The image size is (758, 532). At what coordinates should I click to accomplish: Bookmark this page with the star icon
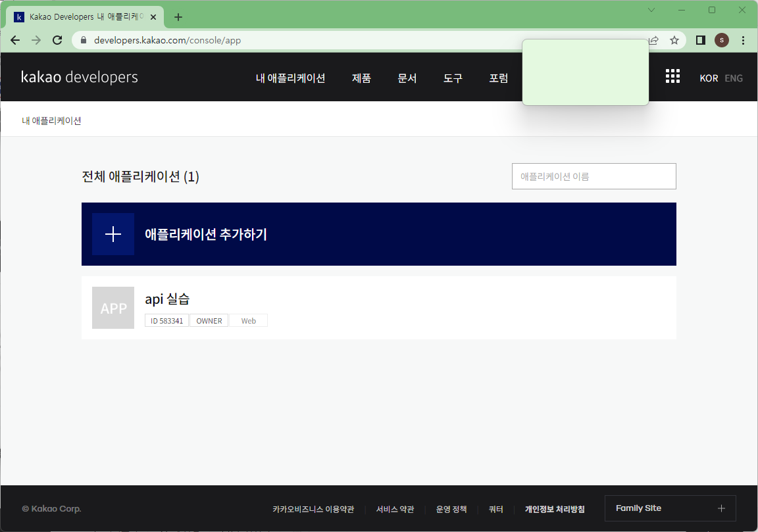674,40
